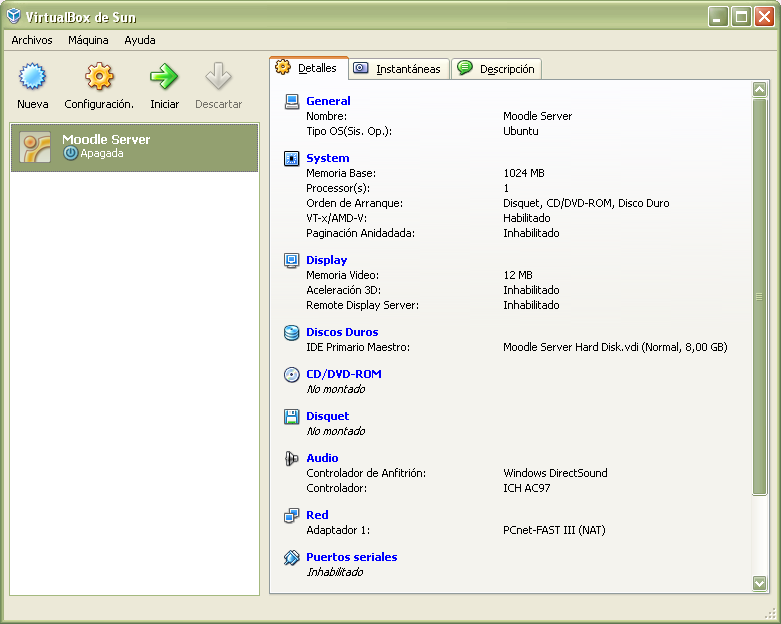Click the 'Adaptador 1:' label

pos(338,530)
